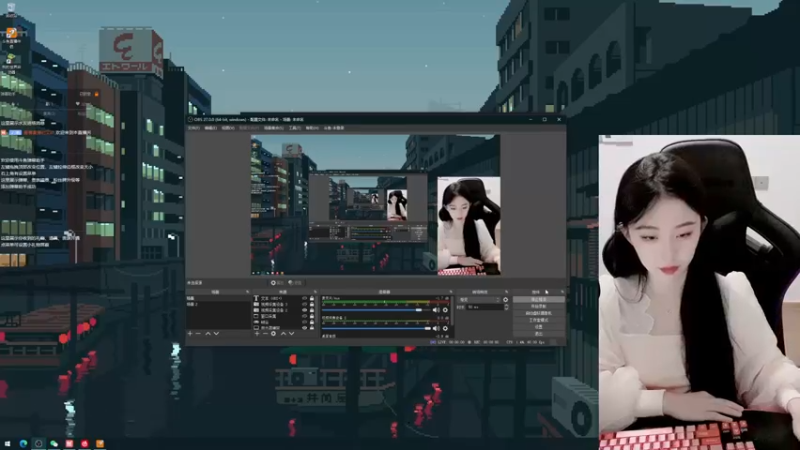800x450 pixels.
Task: Toggle the 显示器采集 source eye icon
Action: click(305, 328)
